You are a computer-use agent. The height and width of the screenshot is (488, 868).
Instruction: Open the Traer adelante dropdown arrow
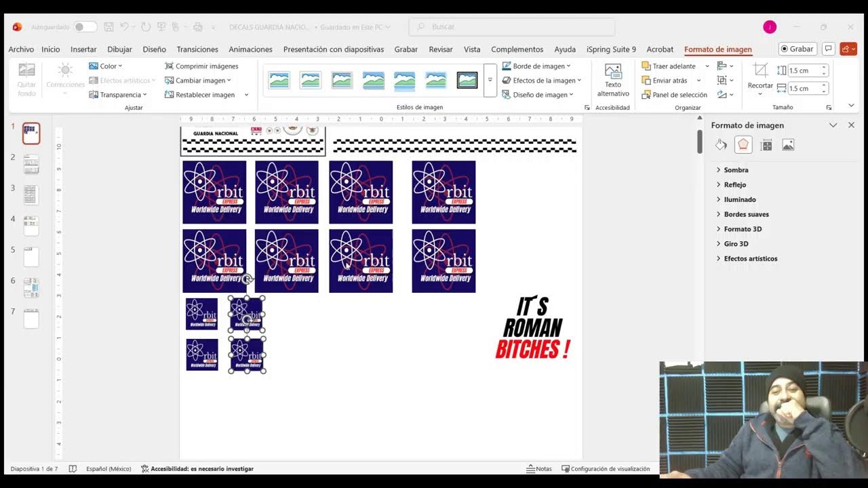tap(707, 66)
